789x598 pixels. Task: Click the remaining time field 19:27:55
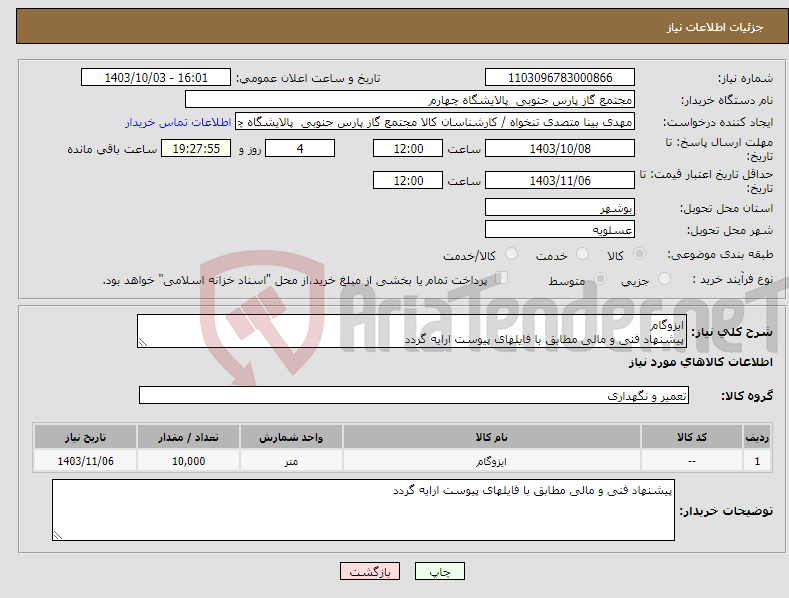[x=196, y=148]
